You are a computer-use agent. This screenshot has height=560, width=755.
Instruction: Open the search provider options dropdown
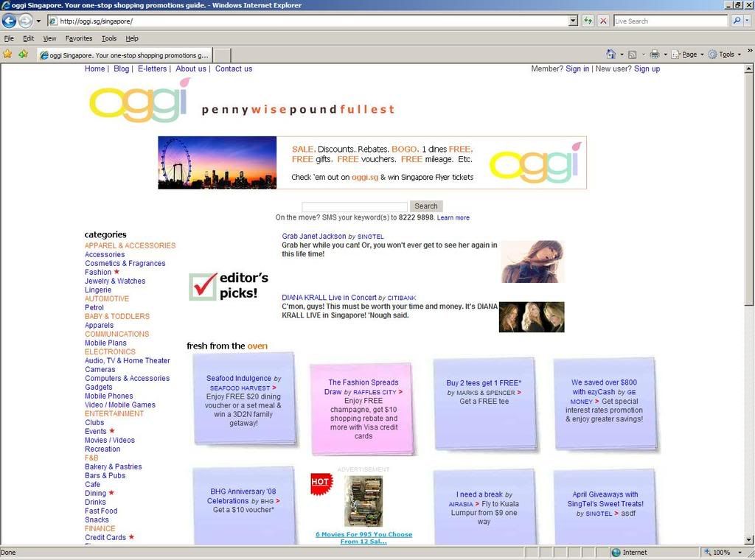click(748, 21)
